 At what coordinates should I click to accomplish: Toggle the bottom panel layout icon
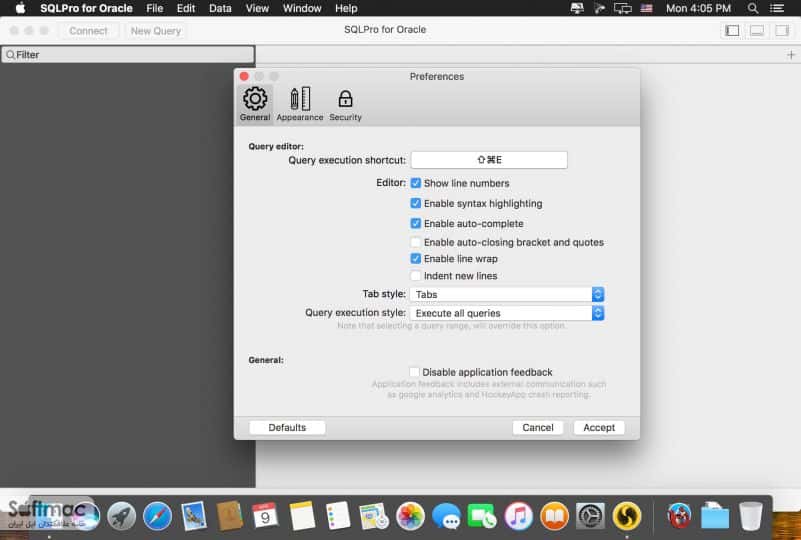[x=757, y=31]
